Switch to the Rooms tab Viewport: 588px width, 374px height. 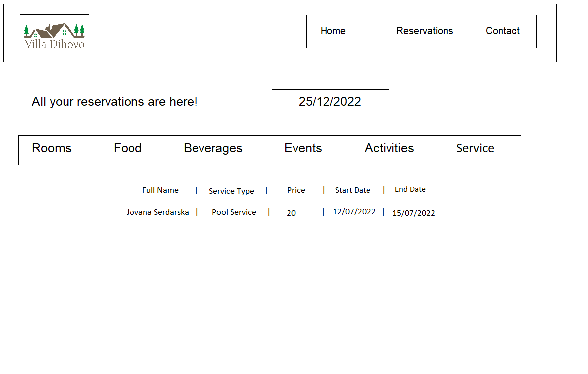52,148
